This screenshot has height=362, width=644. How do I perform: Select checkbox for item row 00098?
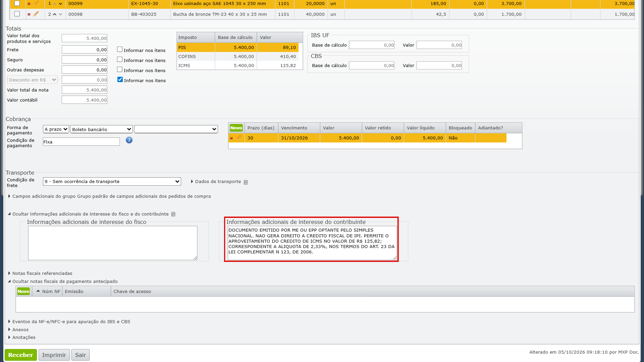[17, 14]
